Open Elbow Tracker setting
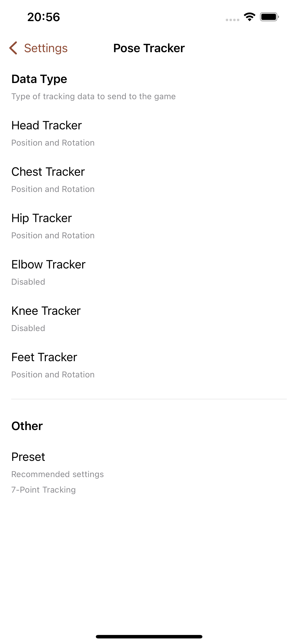This screenshot has width=298, height=644. click(149, 272)
